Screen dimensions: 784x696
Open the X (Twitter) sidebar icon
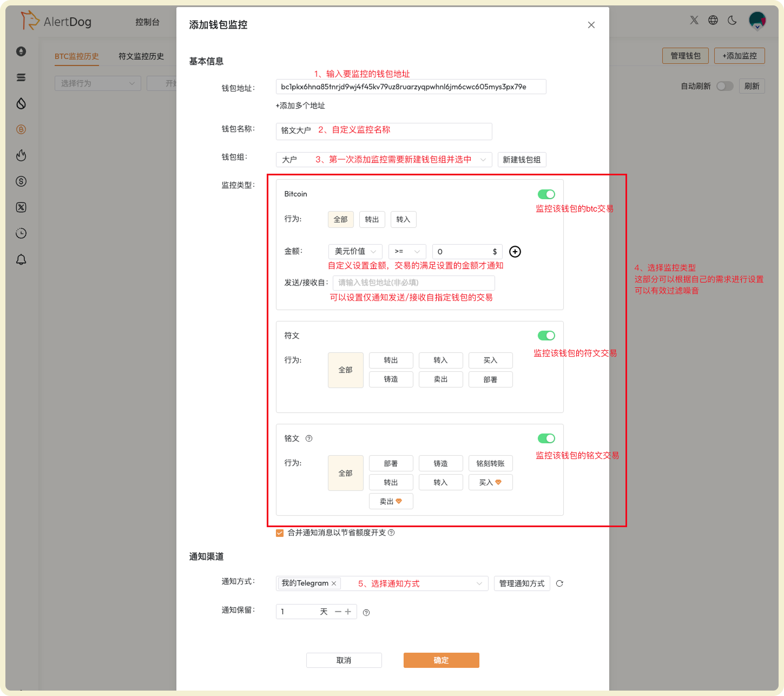(21, 207)
